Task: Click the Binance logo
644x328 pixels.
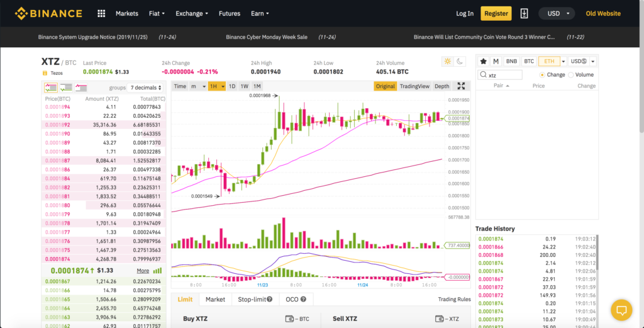Action: [x=48, y=13]
